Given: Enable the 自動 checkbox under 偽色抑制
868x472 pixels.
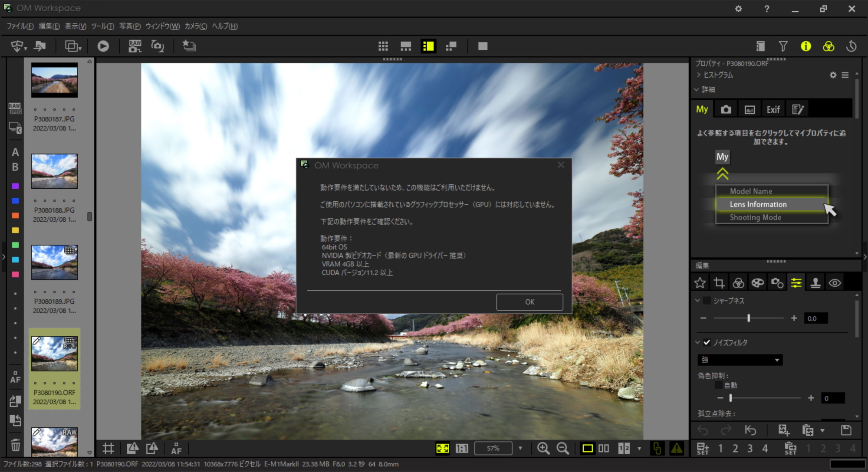Looking at the screenshot, I should pyautogui.click(x=719, y=385).
